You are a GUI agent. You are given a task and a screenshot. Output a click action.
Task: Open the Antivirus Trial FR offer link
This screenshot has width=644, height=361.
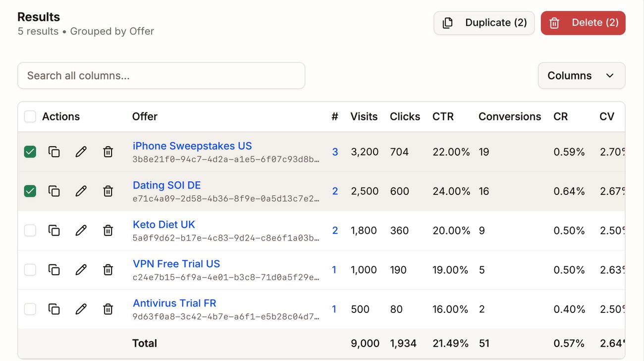(x=174, y=303)
